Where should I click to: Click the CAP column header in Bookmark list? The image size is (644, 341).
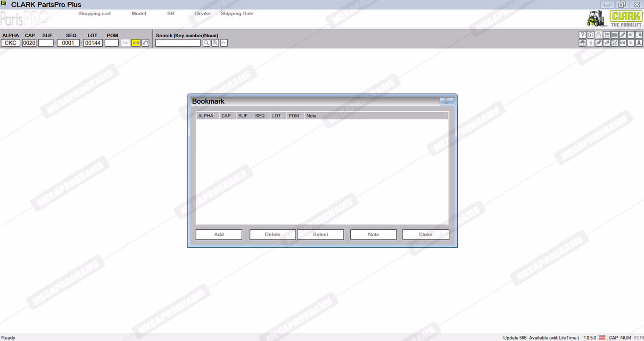pyautogui.click(x=227, y=116)
